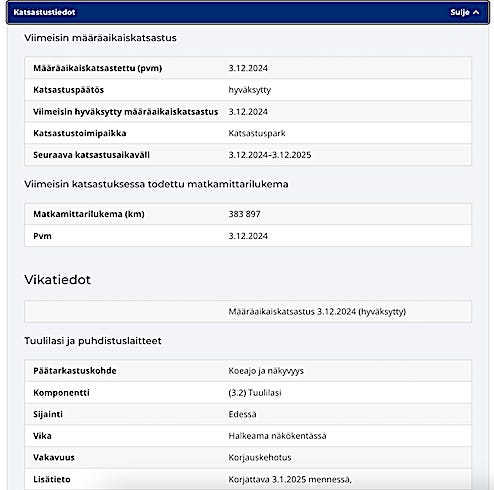Click the Katsastuspäätös label
The height and width of the screenshot is (490, 494).
[69, 90]
